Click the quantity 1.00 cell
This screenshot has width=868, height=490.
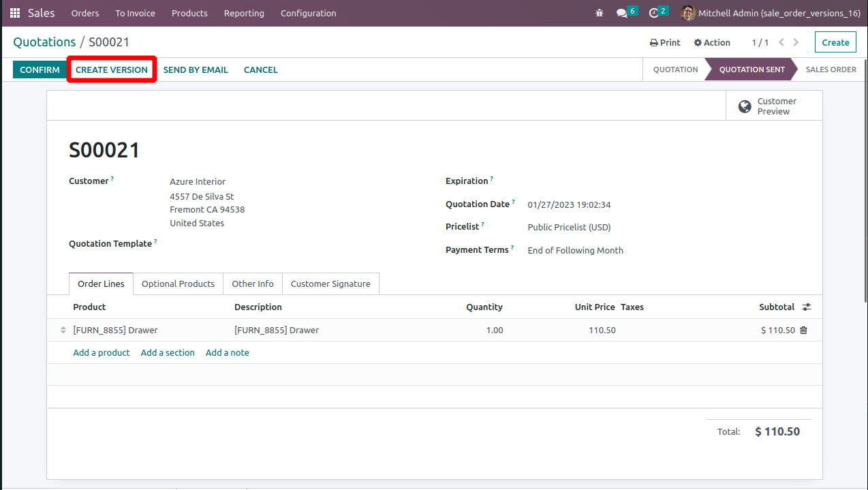[x=495, y=330]
